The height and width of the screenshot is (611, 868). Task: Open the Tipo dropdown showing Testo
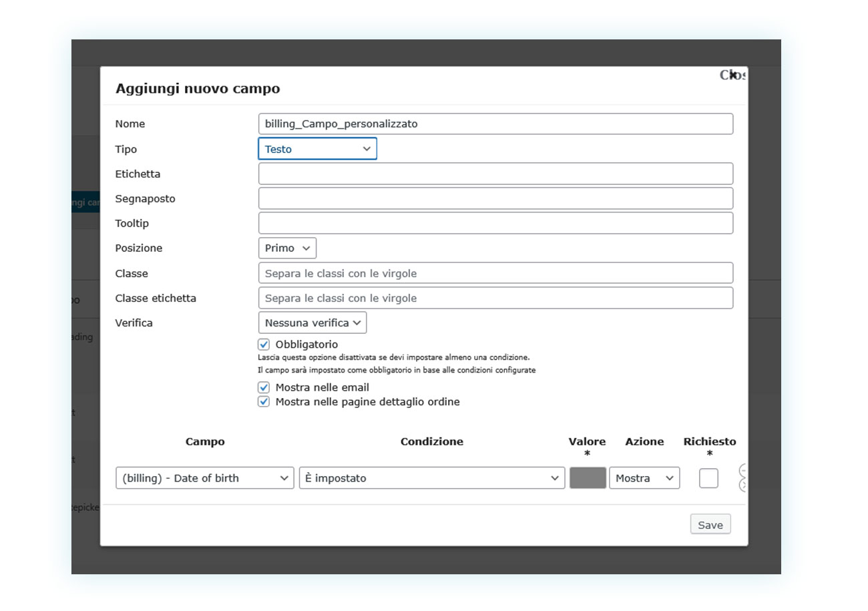point(317,149)
